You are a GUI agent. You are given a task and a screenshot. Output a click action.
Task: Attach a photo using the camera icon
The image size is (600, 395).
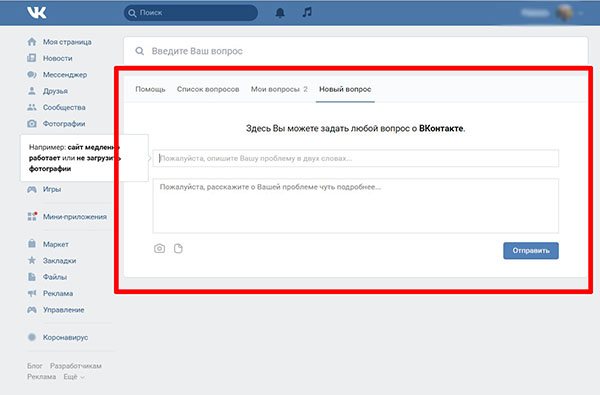pos(160,248)
